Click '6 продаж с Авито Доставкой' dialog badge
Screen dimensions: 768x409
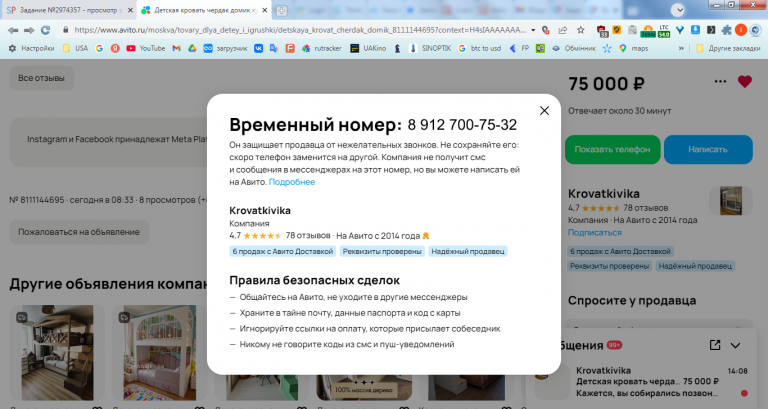pos(283,251)
